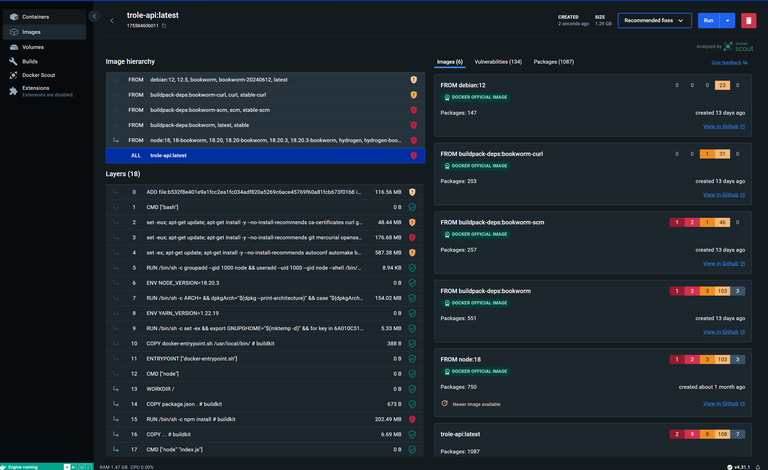Viewport: 768px width, 470px height.
Task: Click the Run button
Action: click(708, 21)
